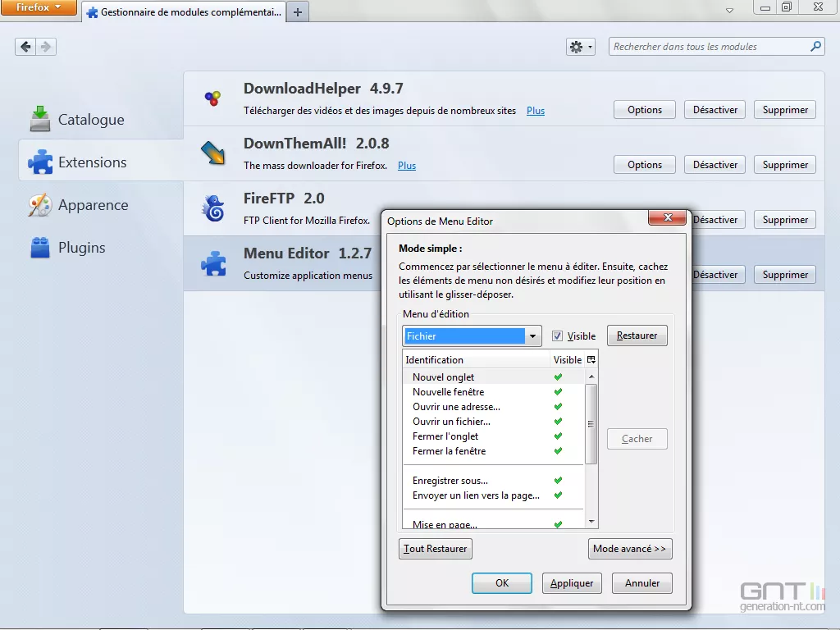Click the search magnifier icon
The width and height of the screenshot is (840, 630).
(x=815, y=47)
